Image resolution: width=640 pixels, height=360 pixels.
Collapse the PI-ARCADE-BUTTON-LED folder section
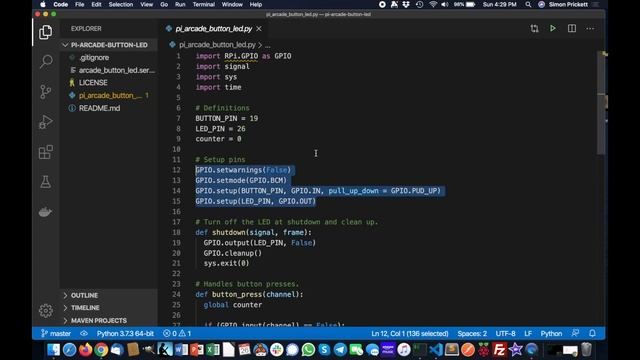[x=109, y=45]
